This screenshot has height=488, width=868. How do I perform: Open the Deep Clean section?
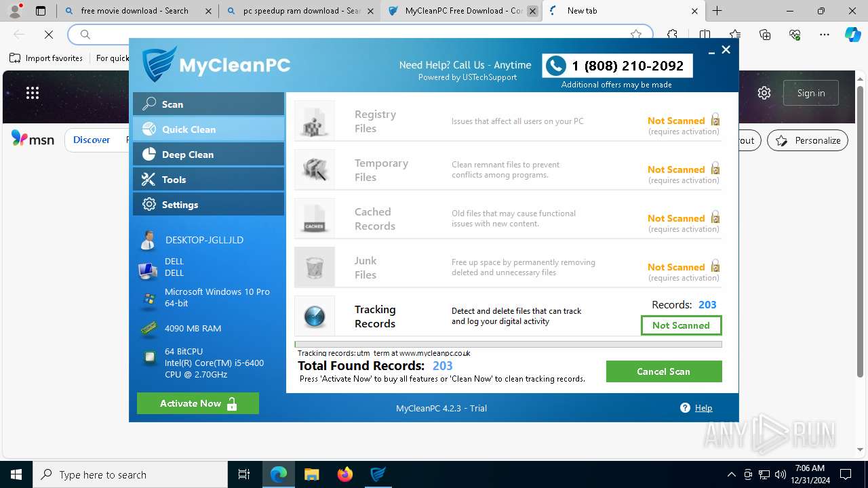tap(208, 155)
